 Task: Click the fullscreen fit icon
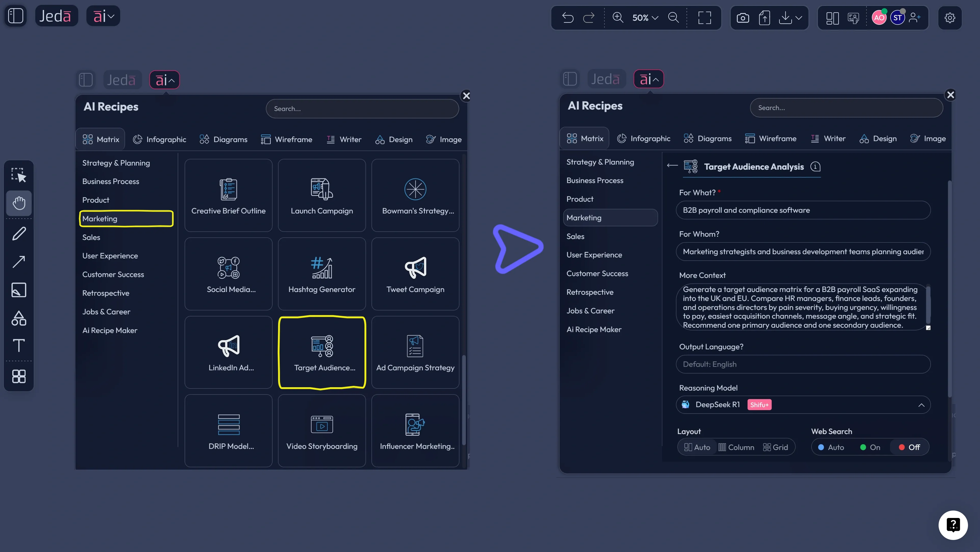pyautogui.click(x=704, y=17)
